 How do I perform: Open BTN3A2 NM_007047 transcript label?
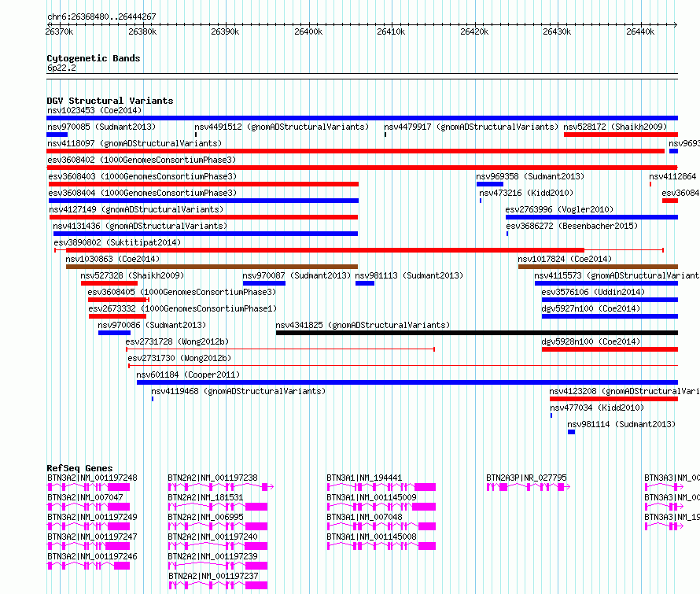pyautogui.click(x=85, y=497)
